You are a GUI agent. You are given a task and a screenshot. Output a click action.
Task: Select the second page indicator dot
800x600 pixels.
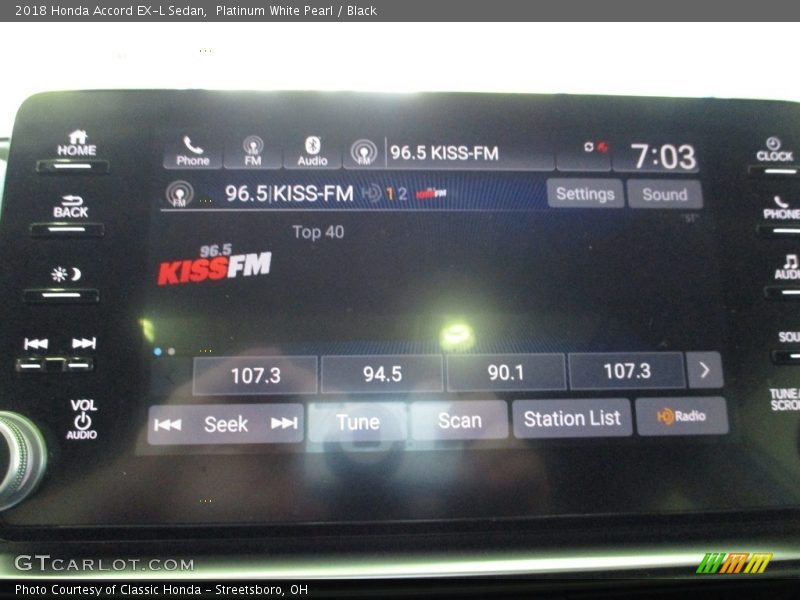coord(171,352)
